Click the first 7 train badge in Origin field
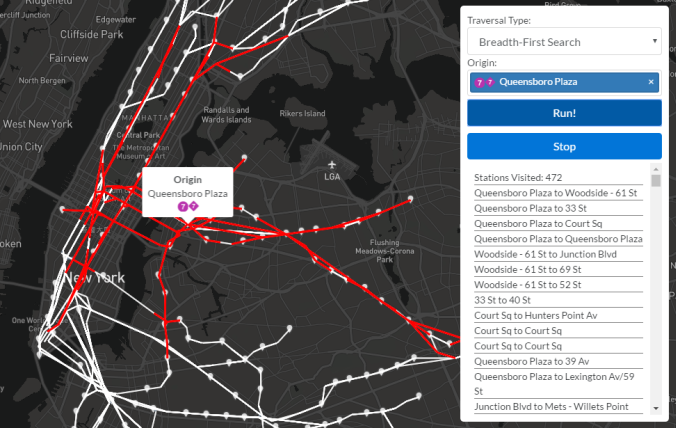Image resolution: width=676 pixels, height=428 pixels. coord(478,82)
